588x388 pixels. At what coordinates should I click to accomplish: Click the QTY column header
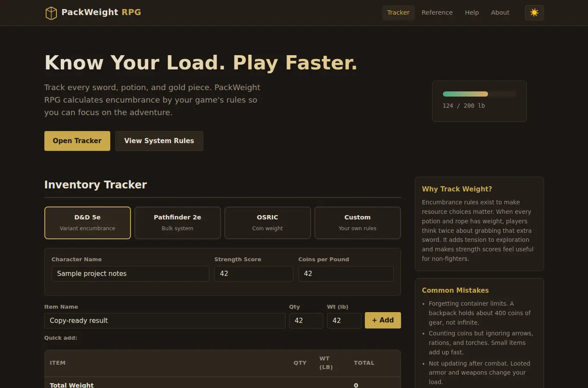(300, 363)
